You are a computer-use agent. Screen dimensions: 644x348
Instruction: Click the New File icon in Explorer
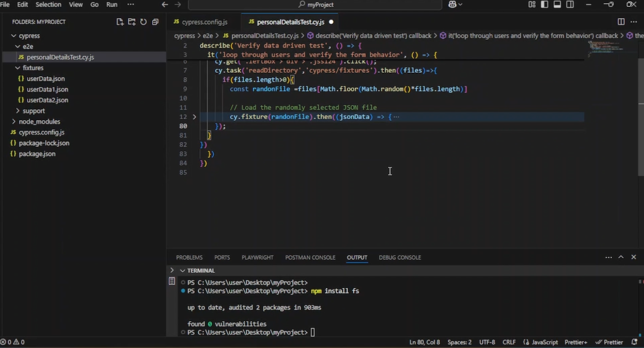point(120,22)
